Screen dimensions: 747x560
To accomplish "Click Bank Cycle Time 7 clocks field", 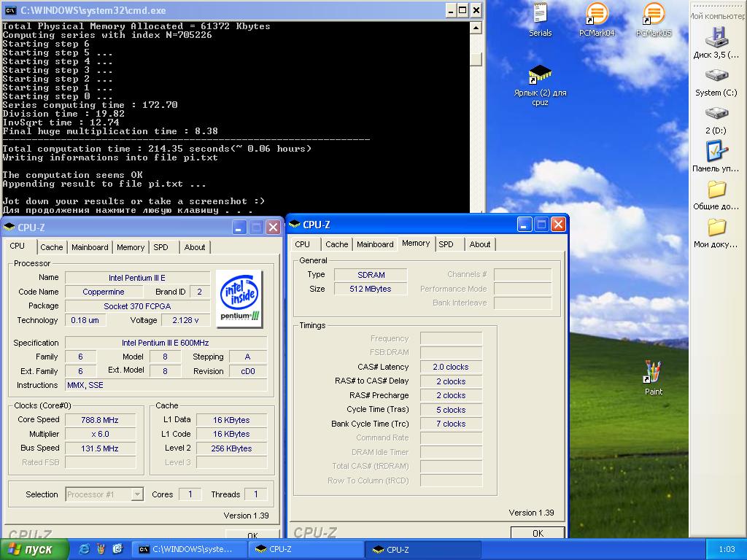I will 451,424.
